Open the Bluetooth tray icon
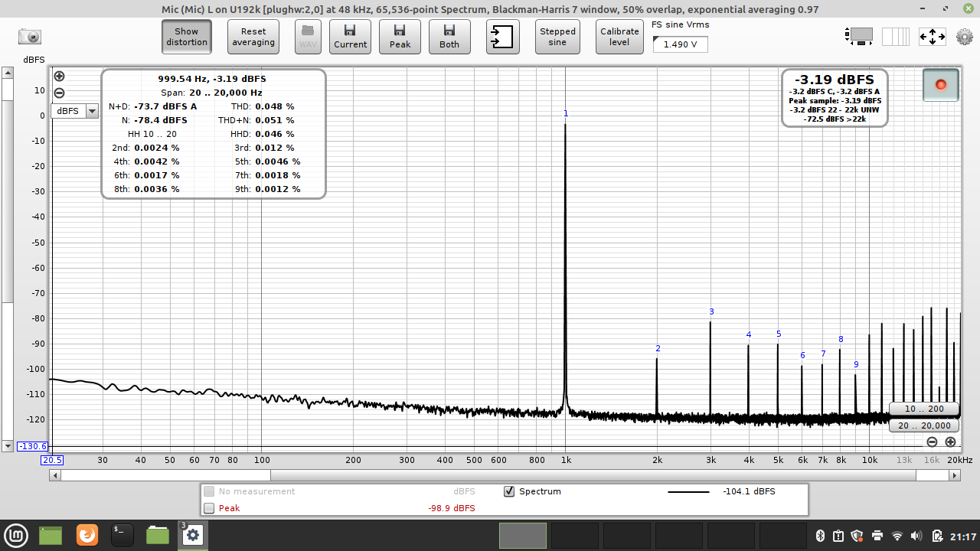980x551 pixels. pyautogui.click(x=819, y=535)
